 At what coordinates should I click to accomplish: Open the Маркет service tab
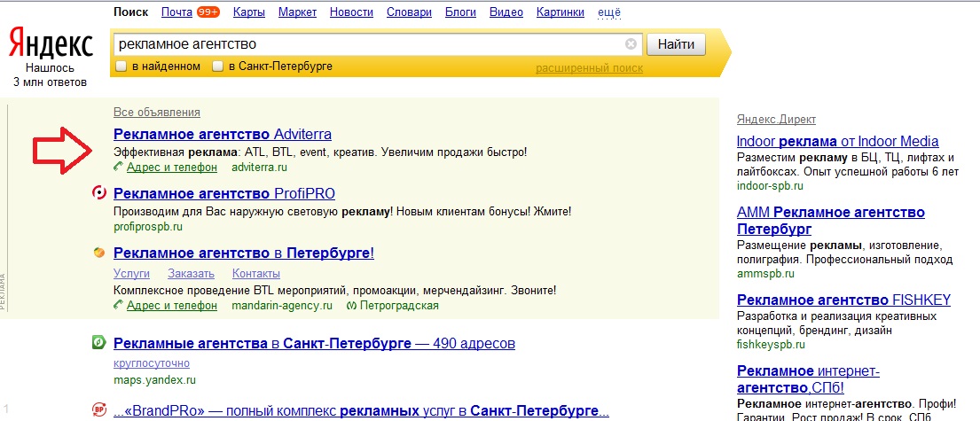[x=297, y=12]
